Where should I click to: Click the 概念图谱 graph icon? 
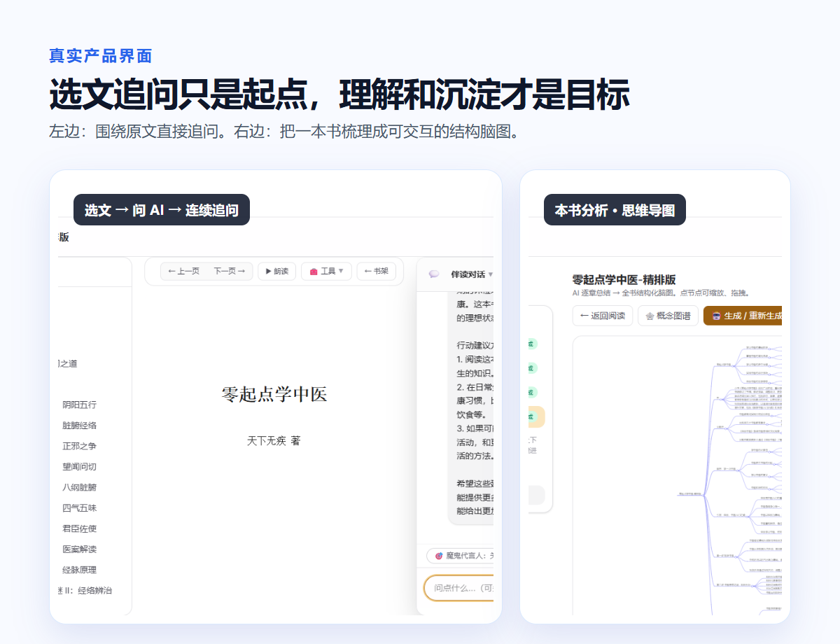[650, 316]
